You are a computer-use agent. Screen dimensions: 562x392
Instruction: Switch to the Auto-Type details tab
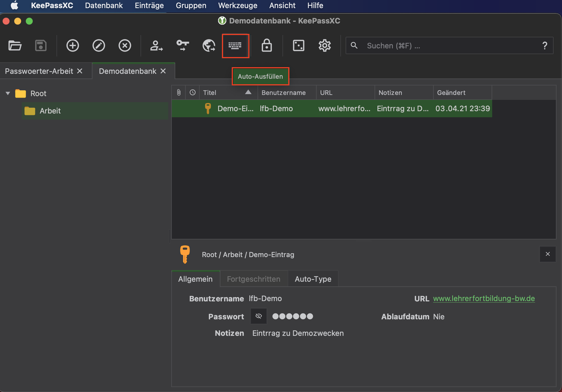313,279
